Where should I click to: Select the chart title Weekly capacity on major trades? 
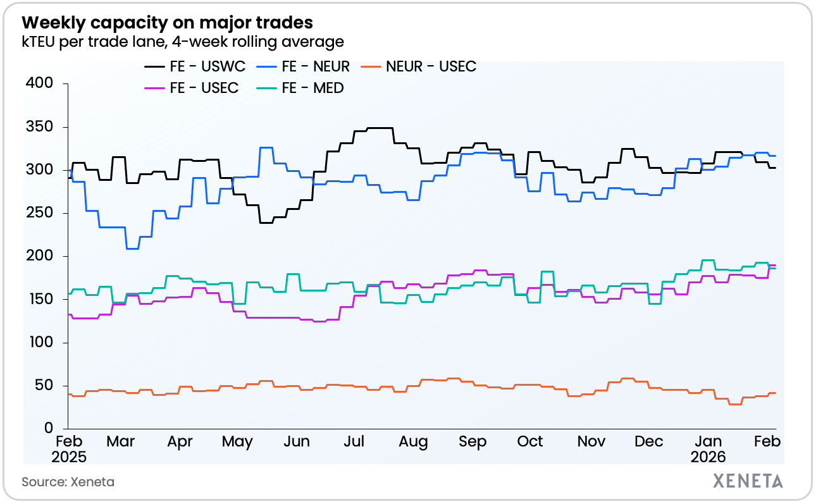click(168, 23)
